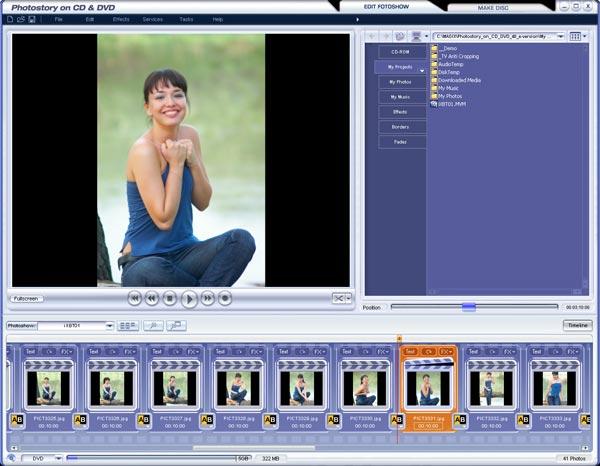Click the browser back arrow
The width and height of the screenshot is (600, 466).
(372, 36)
